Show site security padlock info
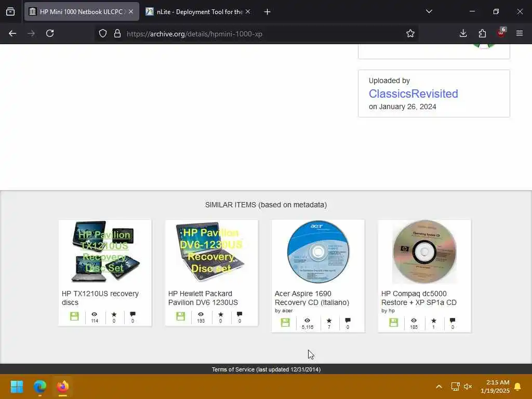This screenshot has height=399, width=532. pos(117,33)
